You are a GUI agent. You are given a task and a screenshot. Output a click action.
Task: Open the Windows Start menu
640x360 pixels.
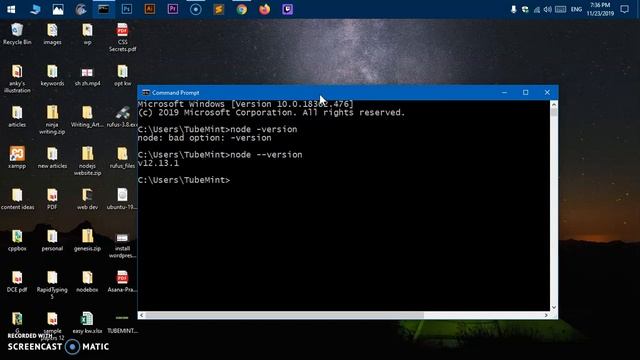click(11, 9)
